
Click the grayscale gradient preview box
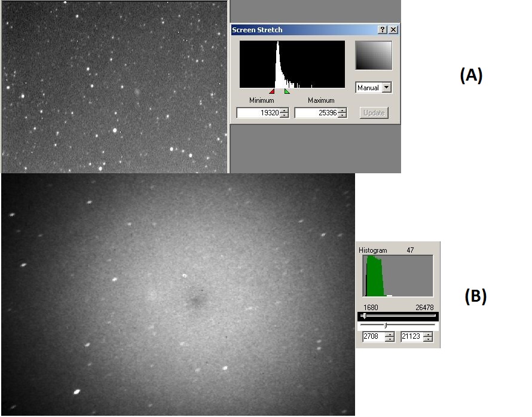click(374, 56)
